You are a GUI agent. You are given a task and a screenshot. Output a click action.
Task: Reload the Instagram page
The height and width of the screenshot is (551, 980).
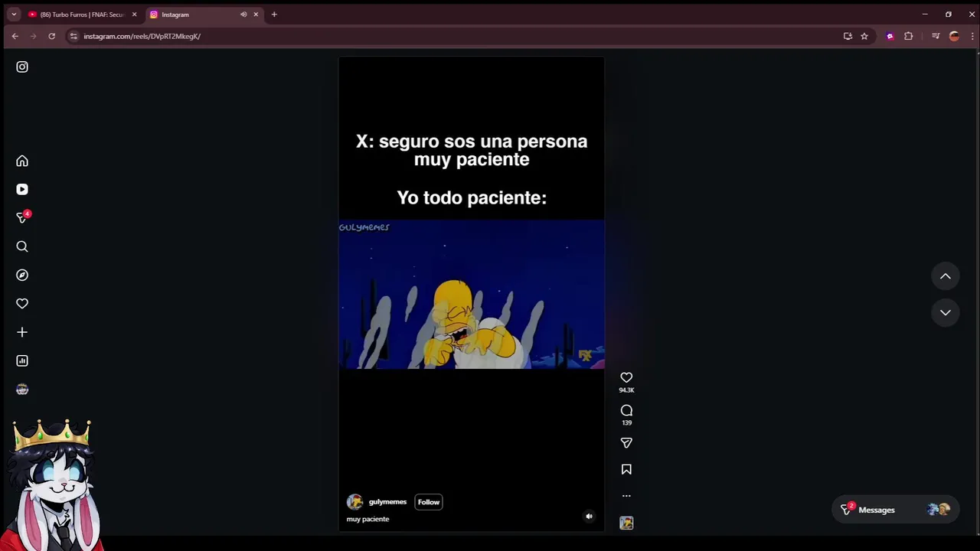pyautogui.click(x=51, y=36)
